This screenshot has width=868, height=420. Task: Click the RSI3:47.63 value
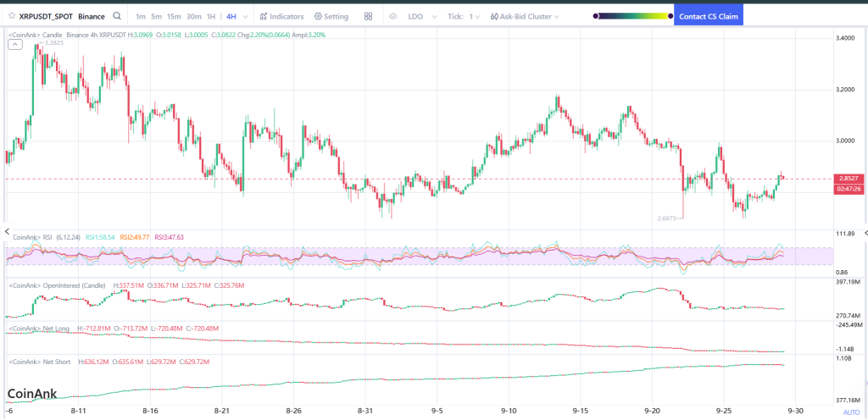pyautogui.click(x=169, y=237)
